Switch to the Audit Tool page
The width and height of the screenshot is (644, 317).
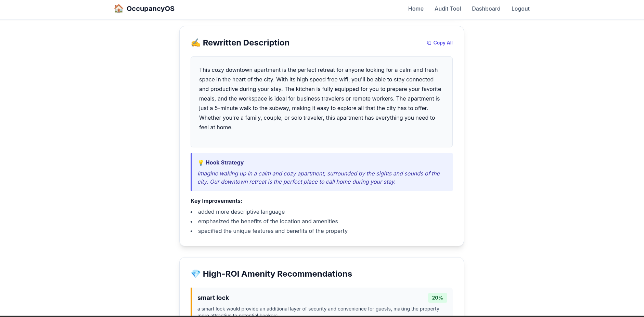tap(448, 9)
